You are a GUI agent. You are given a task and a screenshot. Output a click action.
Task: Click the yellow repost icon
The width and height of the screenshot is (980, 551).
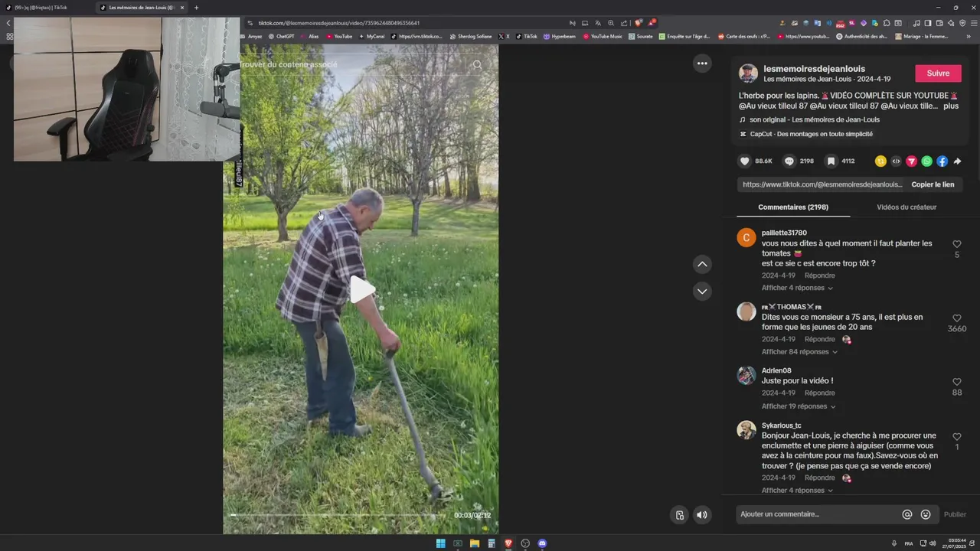tap(880, 161)
